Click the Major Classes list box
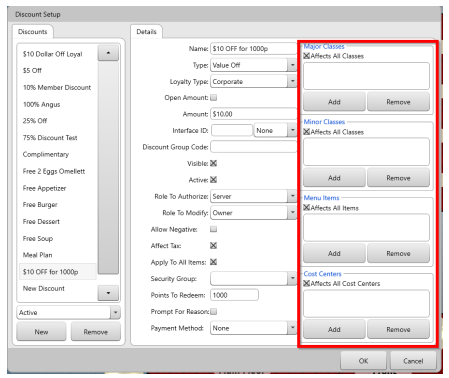 tap(366, 76)
